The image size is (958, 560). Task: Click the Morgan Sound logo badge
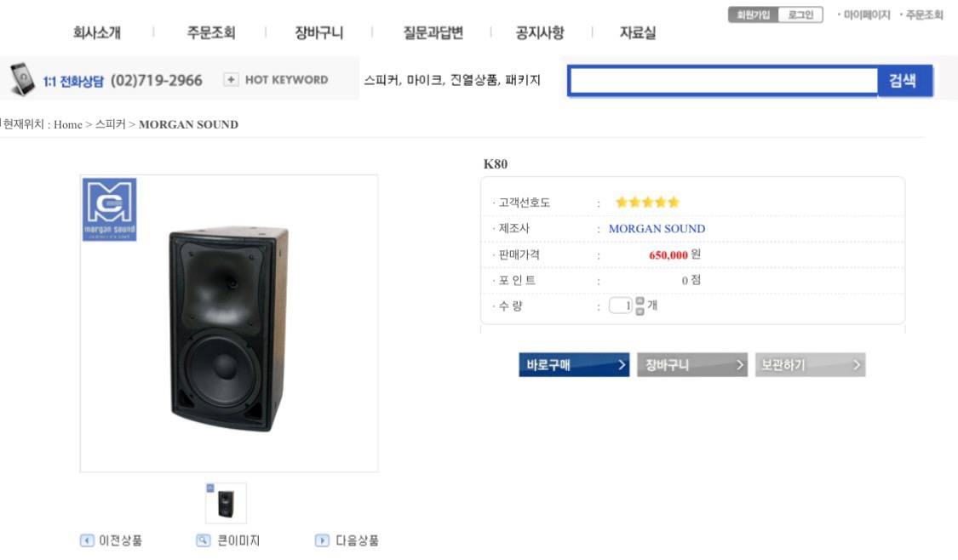coord(109,209)
